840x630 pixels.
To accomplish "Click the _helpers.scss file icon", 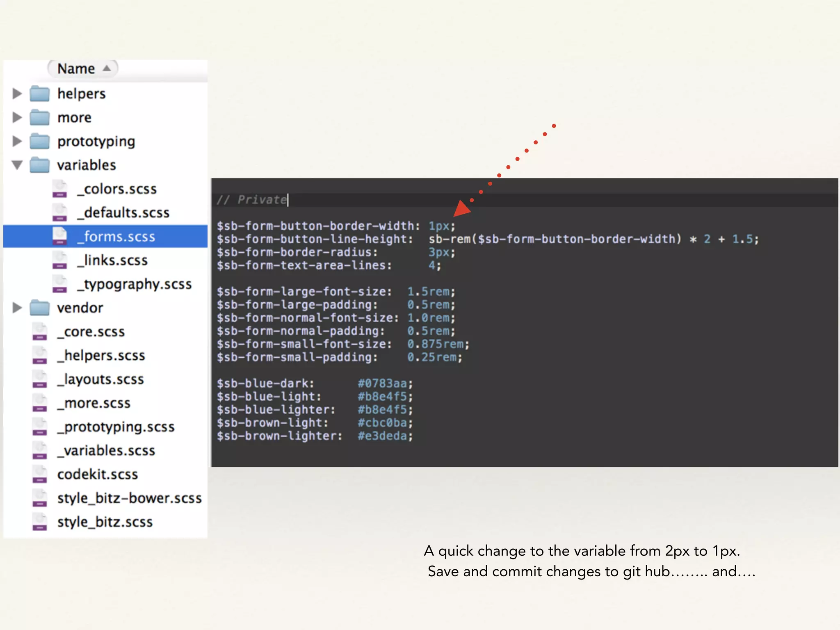I will 40,355.
